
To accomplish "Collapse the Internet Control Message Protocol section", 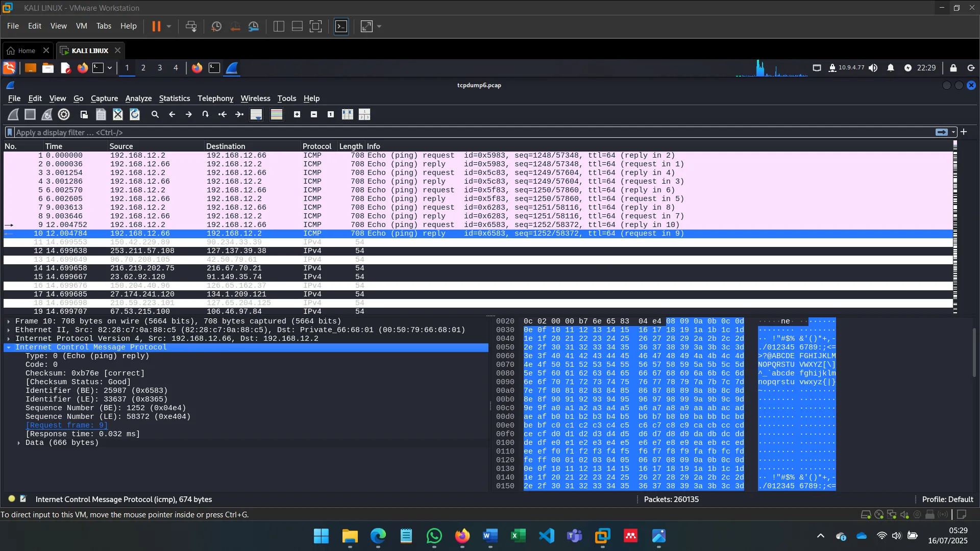I will [9, 347].
